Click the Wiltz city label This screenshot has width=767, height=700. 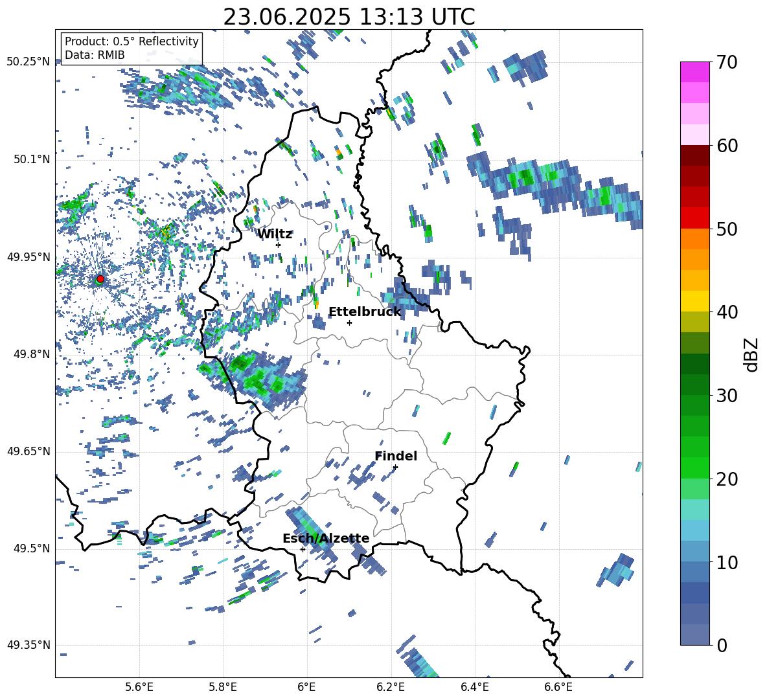tap(275, 234)
